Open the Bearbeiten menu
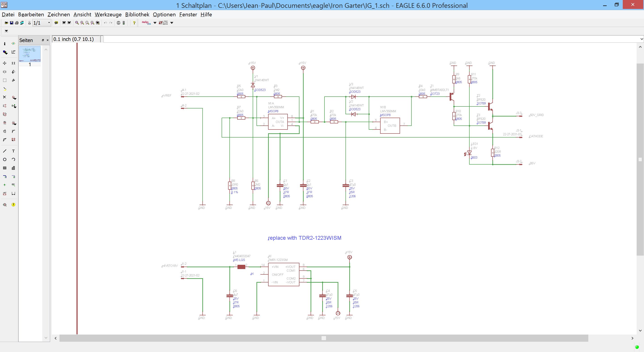644x352 pixels. pos(31,15)
